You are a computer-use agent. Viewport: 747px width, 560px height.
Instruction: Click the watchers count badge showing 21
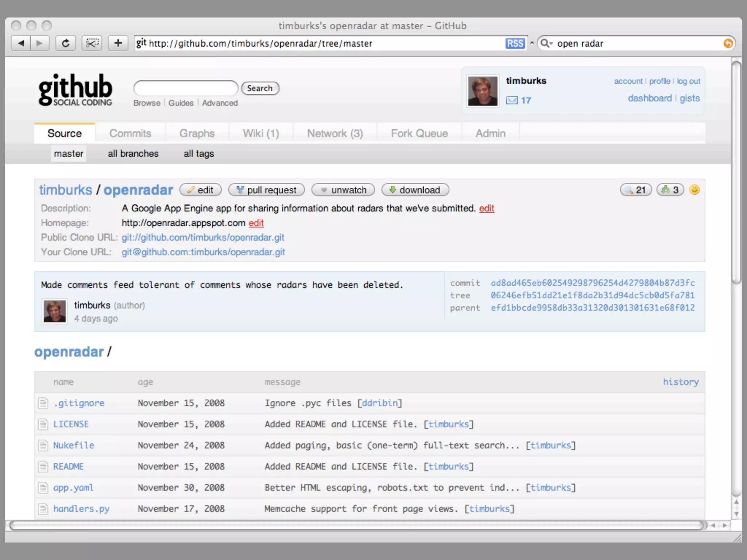[x=636, y=190]
